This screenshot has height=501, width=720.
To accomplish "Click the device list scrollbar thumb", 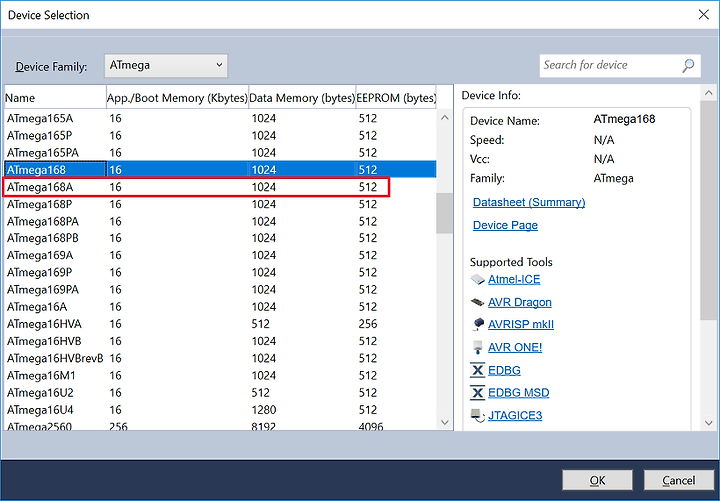I will [x=444, y=213].
